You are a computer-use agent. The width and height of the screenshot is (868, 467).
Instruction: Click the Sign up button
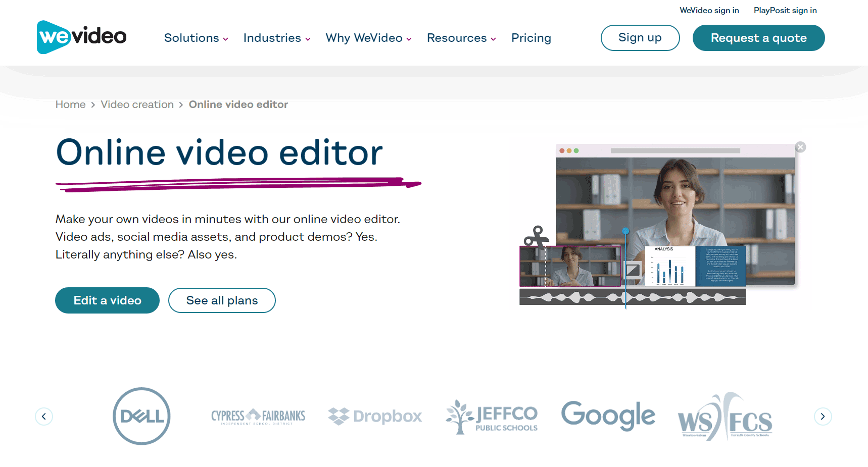click(x=640, y=38)
